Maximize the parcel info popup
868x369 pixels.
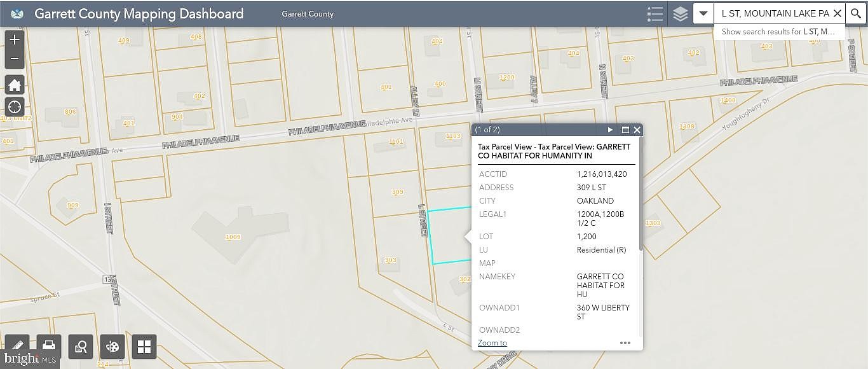pyautogui.click(x=625, y=130)
